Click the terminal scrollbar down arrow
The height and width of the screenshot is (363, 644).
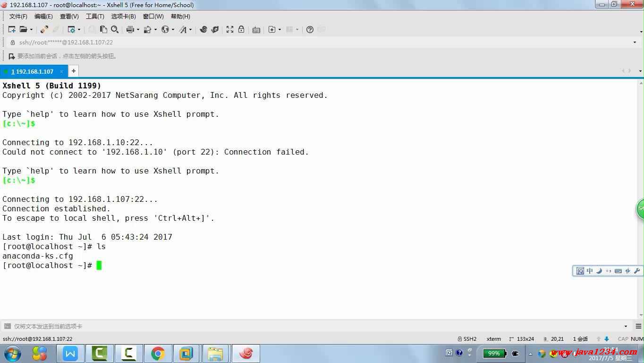pyautogui.click(x=641, y=315)
